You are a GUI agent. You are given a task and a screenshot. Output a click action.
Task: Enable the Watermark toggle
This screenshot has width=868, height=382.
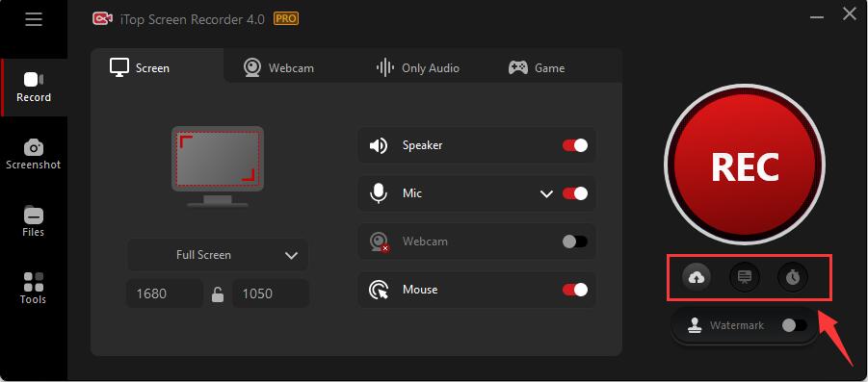[795, 325]
